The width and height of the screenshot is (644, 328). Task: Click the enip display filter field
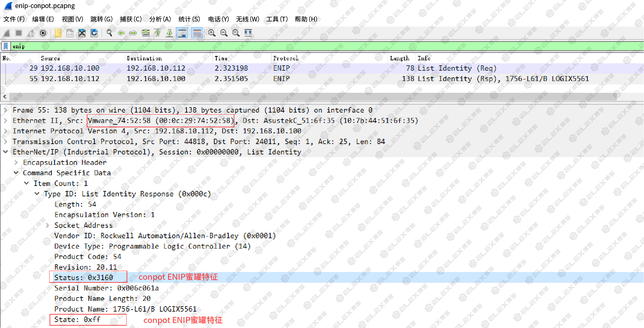click(327, 46)
